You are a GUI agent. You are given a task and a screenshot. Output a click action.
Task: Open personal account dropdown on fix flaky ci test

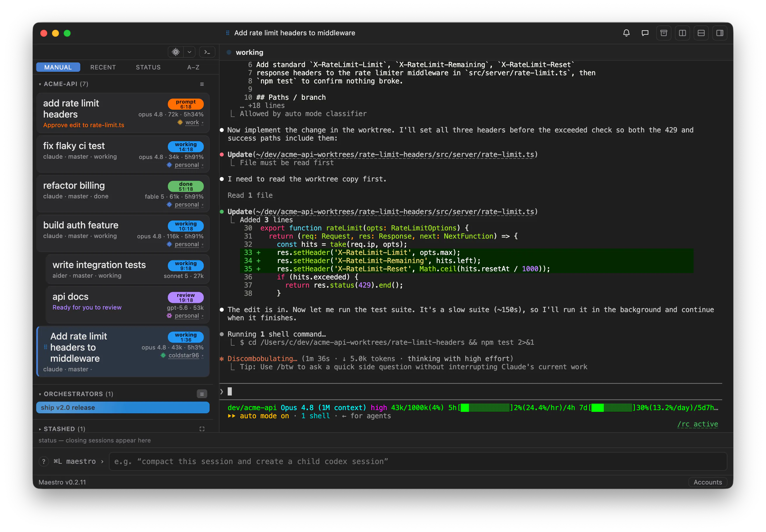click(189, 165)
